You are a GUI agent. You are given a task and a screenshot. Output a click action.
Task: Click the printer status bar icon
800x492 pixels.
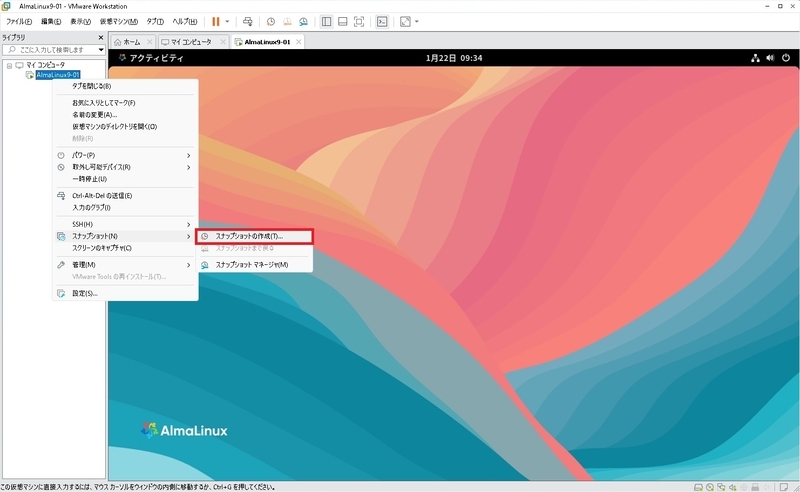coord(755,487)
